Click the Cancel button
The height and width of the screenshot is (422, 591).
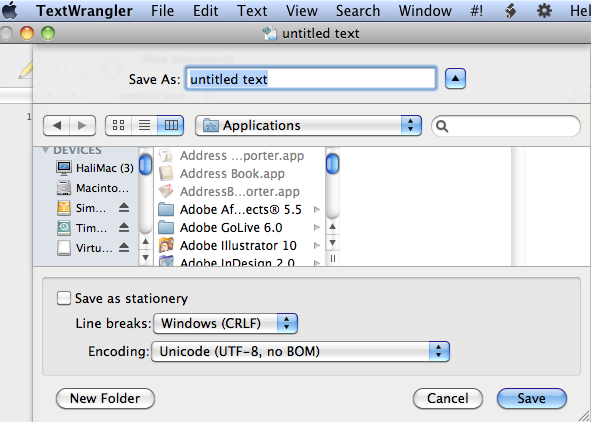point(448,398)
